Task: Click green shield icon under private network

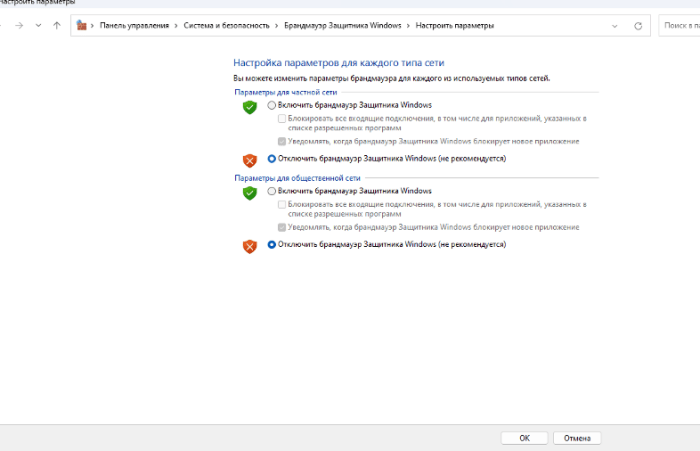Action: coord(250,107)
